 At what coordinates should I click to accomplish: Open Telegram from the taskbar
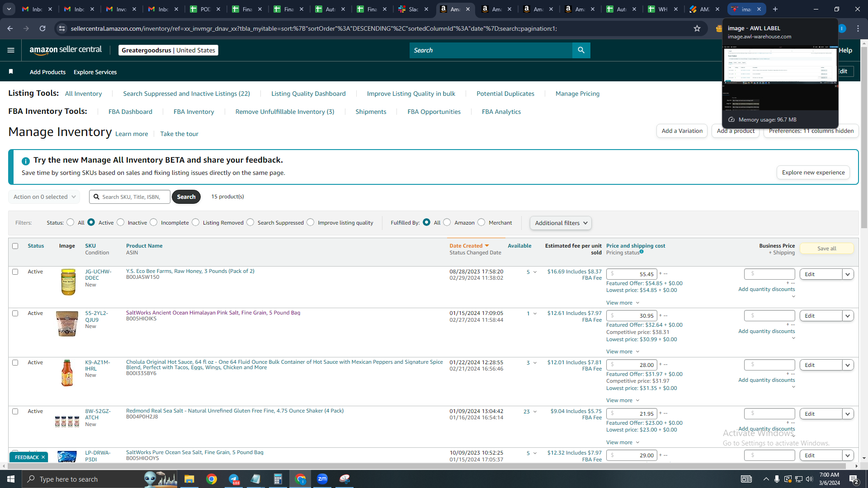[234, 479]
